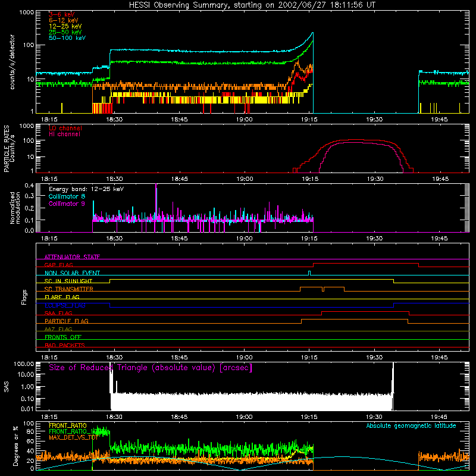476x476 pixels.
Task: Click the 1000 y-axis value of count-rate panel
Action: [x=26, y=12]
